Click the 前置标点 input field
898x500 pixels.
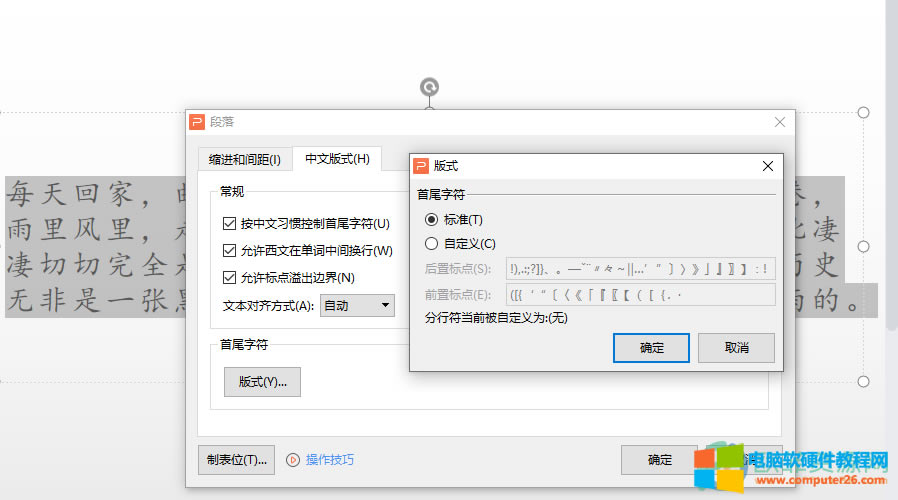tap(640, 295)
